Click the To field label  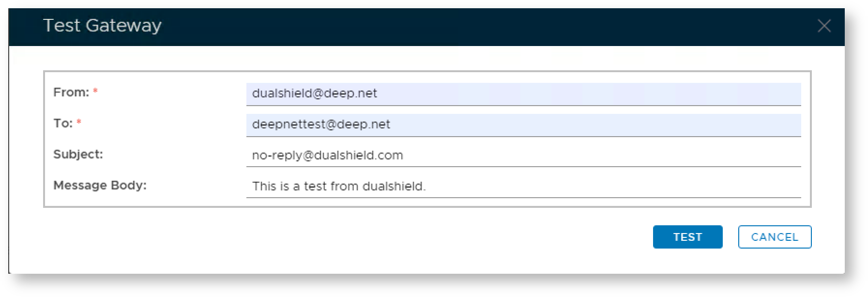[x=63, y=124]
